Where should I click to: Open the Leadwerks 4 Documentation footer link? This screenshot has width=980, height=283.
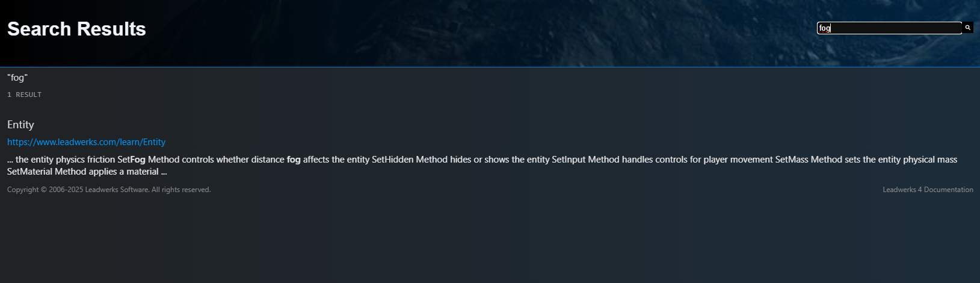click(x=928, y=190)
